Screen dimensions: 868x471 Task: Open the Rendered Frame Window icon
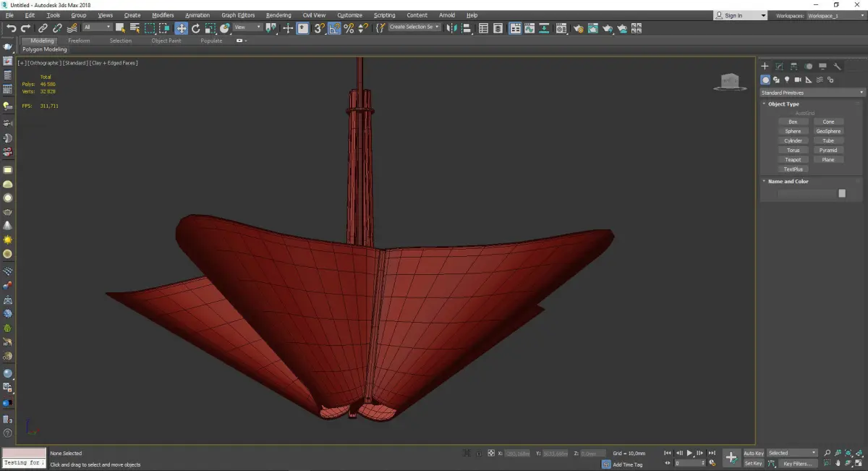[x=593, y=28]
